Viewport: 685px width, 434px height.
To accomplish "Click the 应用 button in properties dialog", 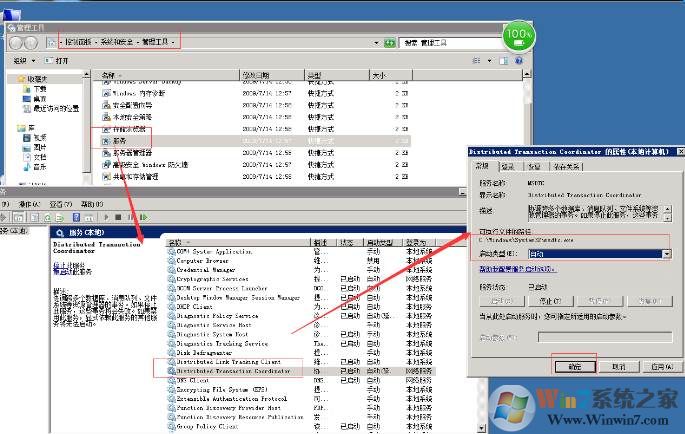I will tap(661, 366).
